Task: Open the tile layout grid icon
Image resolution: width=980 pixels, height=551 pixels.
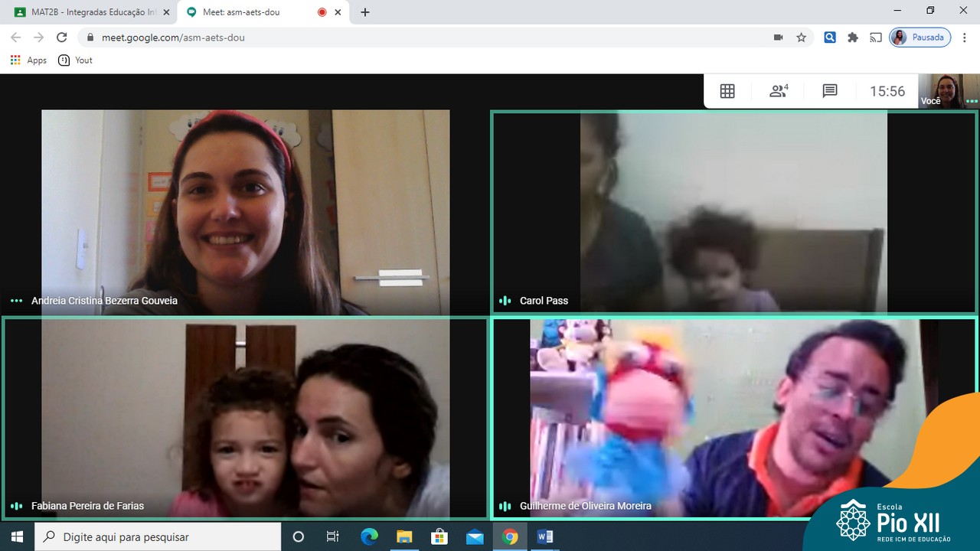Action: pos(727,91)
